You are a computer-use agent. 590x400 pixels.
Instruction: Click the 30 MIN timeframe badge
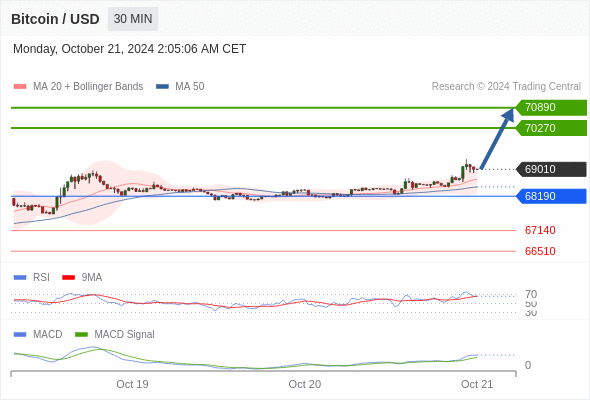(x=133, y=19)
